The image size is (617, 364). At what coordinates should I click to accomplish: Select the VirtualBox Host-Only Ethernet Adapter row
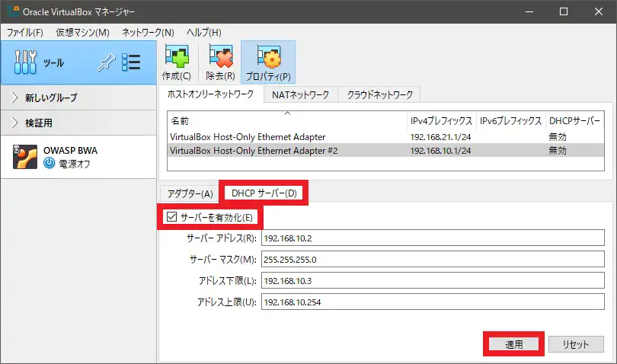pyautogui.click(x=385, y=137)
